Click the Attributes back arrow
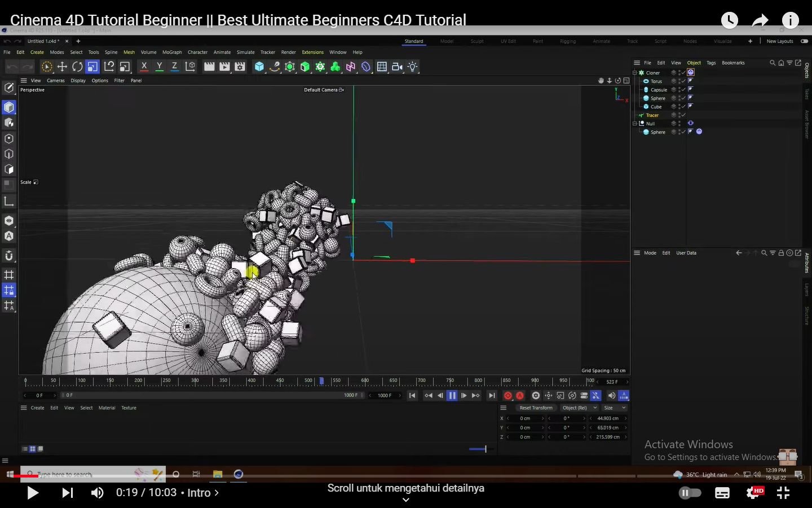The image size is (812, 508). pyautogui.click(x=739, y=253)
